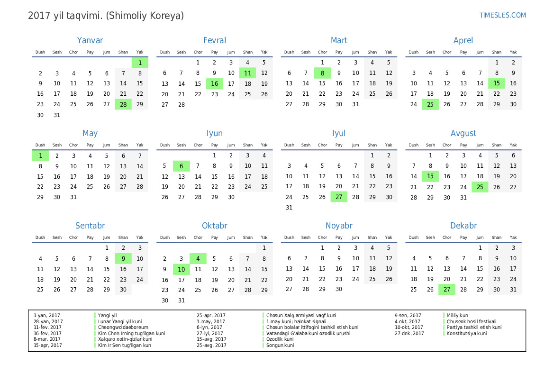Click legend date '27-dek, 2017'

409,333
